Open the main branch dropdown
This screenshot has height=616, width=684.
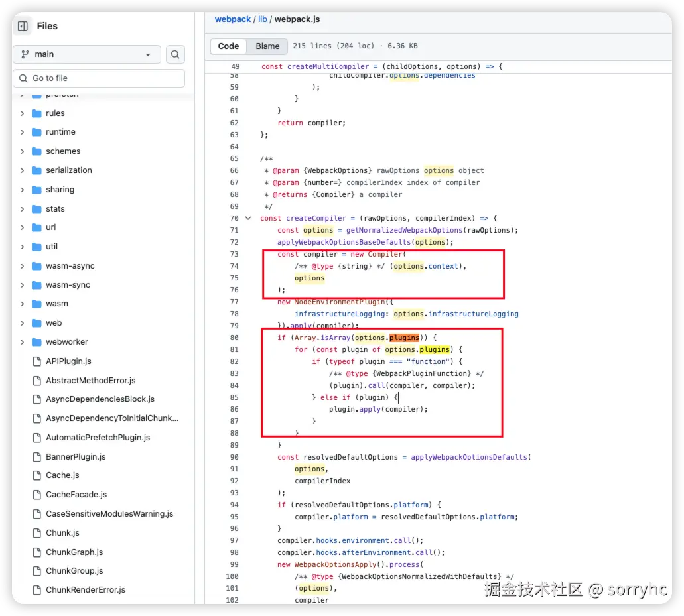(87, 54)
